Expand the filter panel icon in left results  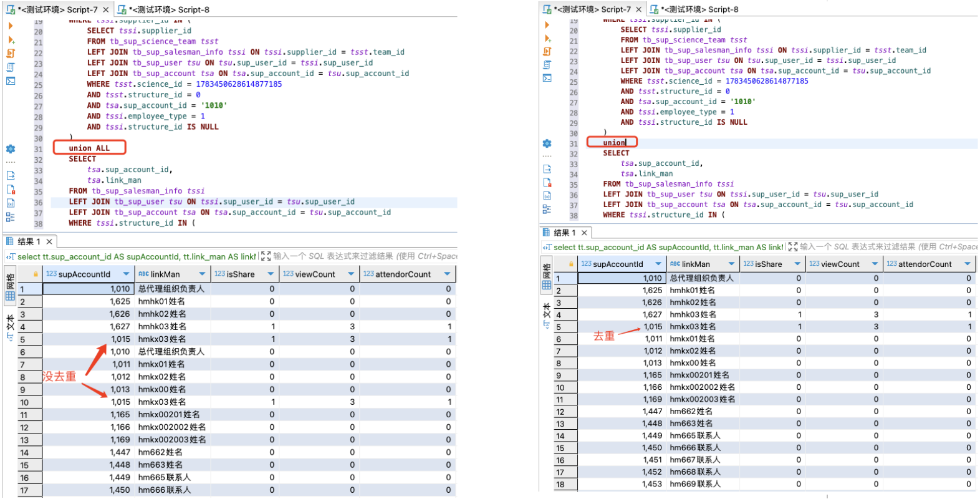[x=266, y=256]
